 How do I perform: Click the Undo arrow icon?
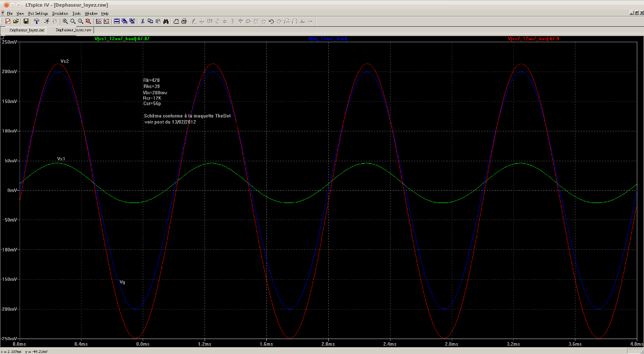(271, 21)
